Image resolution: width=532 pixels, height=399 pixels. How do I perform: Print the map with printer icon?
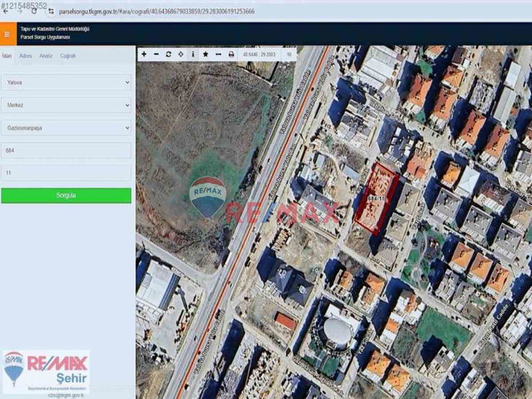(231, 54)
